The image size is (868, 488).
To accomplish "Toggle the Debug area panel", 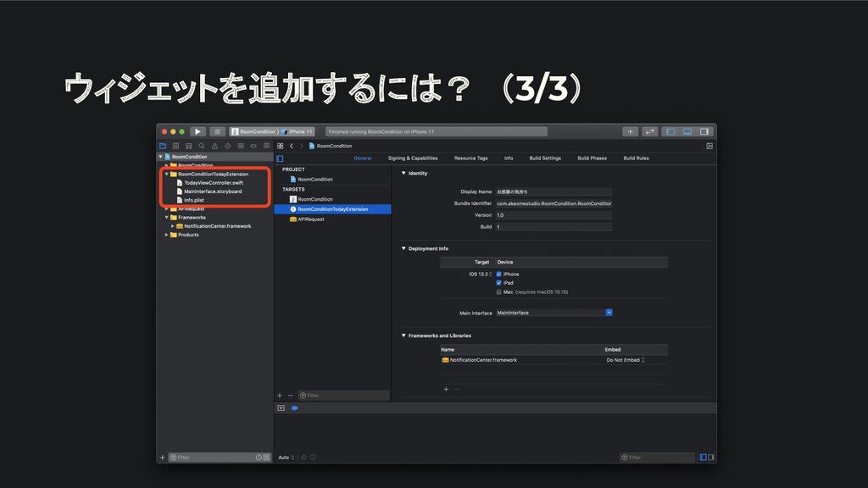I will click(x=687, y=131).
